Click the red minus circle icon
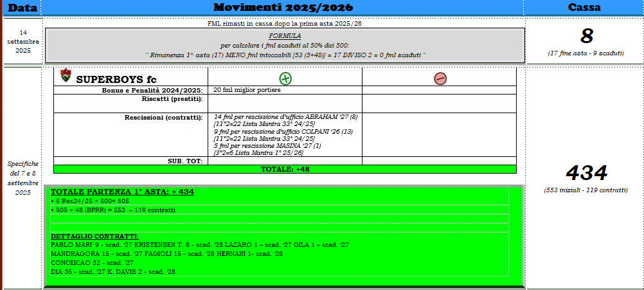 click(440, 78)
